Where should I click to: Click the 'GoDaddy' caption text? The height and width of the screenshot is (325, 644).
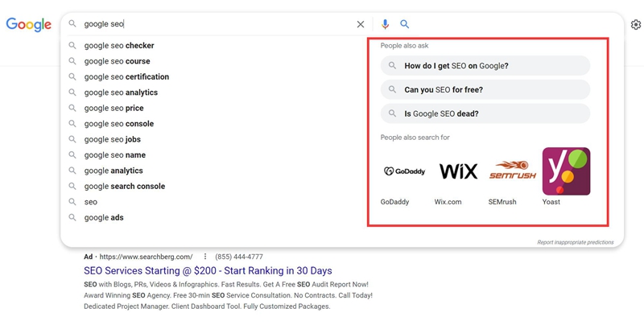click(x=394, y=202)
